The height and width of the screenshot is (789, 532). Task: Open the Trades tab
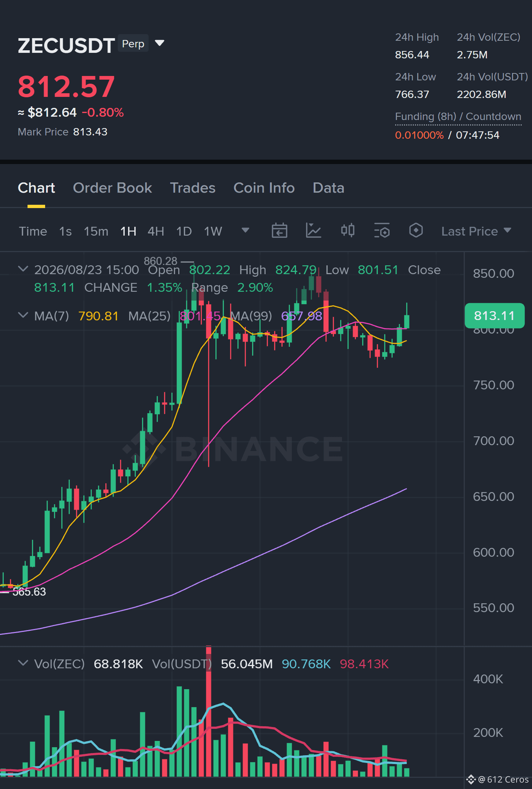pyautogui.click(x=193, y=188)
